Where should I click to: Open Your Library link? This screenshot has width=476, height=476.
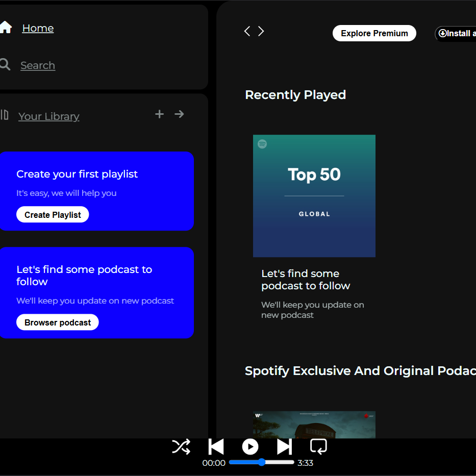point(48,116)
